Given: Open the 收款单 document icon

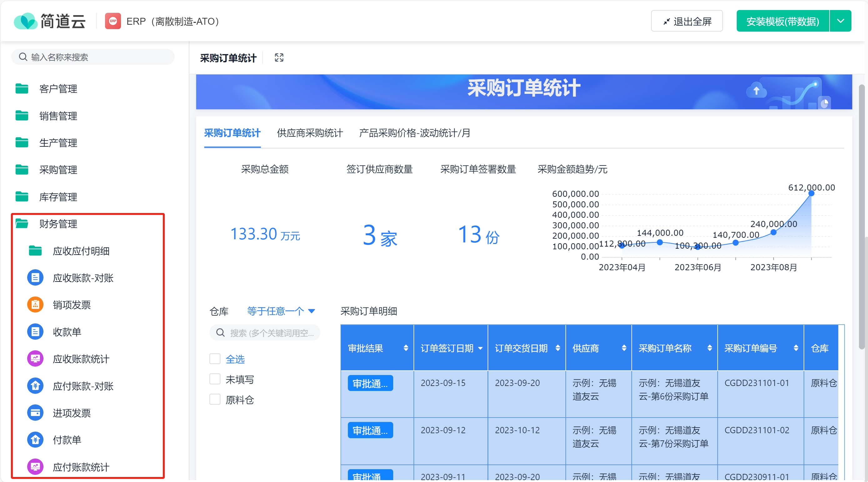Looking at the screenshot, I should tap(35, 332).
